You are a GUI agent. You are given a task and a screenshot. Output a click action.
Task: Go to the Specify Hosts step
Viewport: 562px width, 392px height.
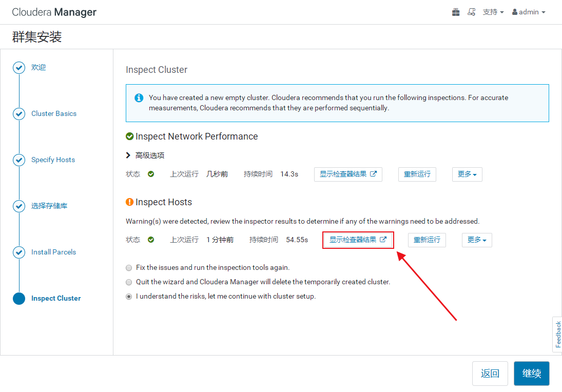pyautogui.click(x=53, y=160)
